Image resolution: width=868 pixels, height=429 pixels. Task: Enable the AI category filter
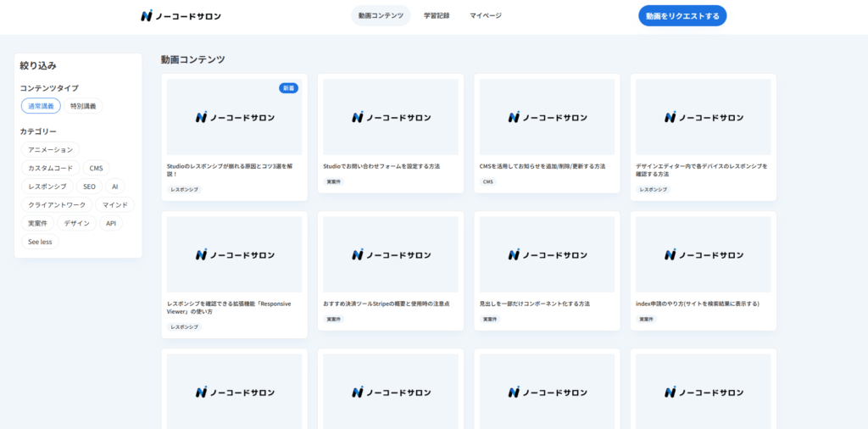pyautogui.click(x=115, y=187)
